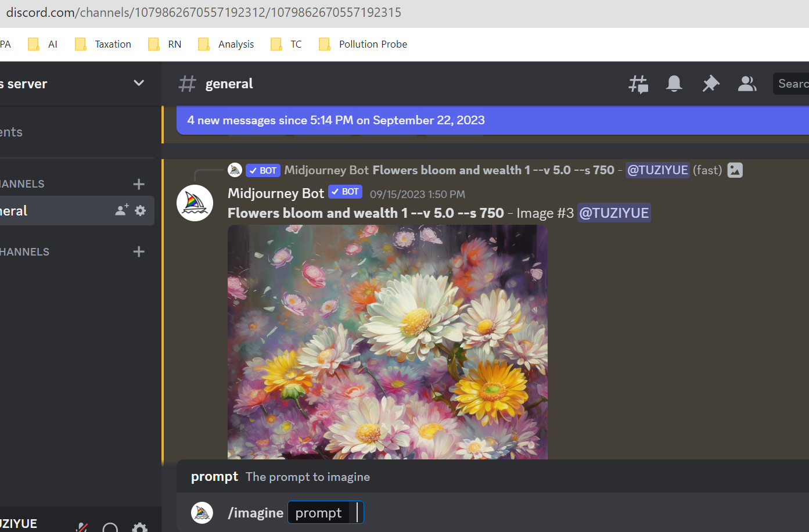Open the TC bookmark folder

pos(286,44)
